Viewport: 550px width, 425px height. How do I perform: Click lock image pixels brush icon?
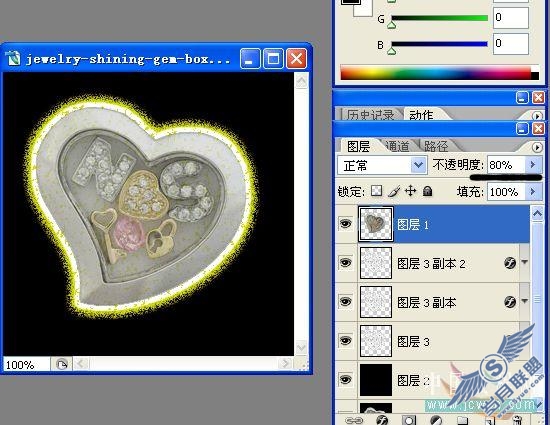(394, 191)
